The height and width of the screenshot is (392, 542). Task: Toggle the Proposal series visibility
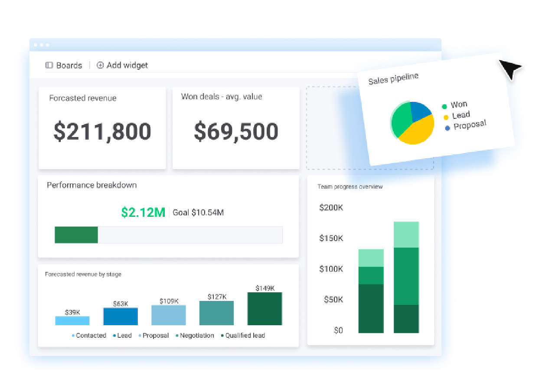coord(140,335)
